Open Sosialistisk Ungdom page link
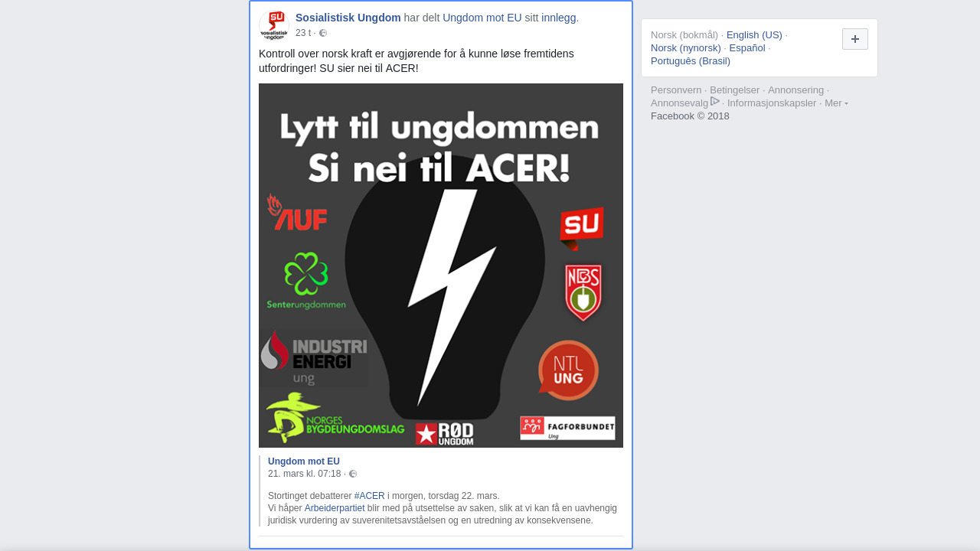This screenshot has height=551, width=980. pos(348,18)
